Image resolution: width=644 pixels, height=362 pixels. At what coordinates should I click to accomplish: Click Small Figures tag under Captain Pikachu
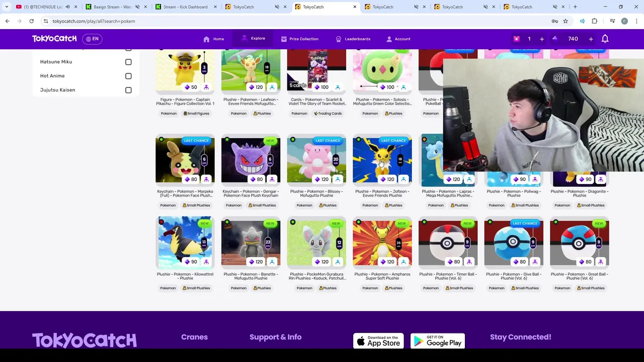point(196,113)
